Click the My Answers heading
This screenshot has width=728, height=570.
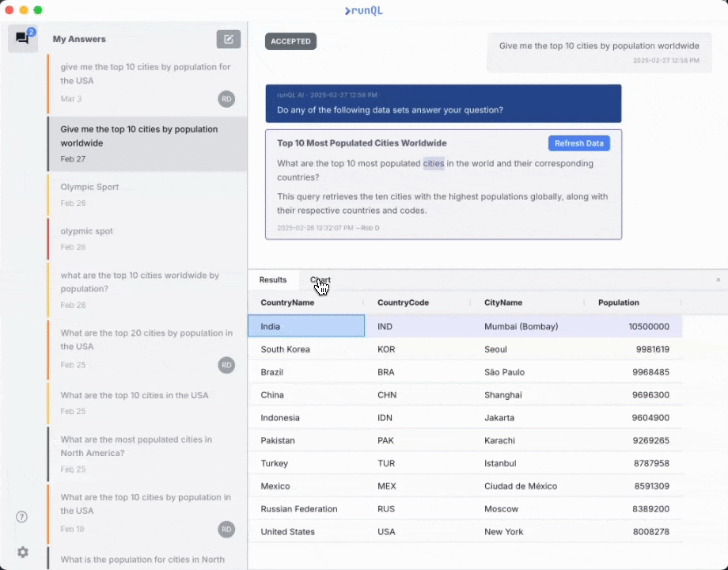point(79,39)
